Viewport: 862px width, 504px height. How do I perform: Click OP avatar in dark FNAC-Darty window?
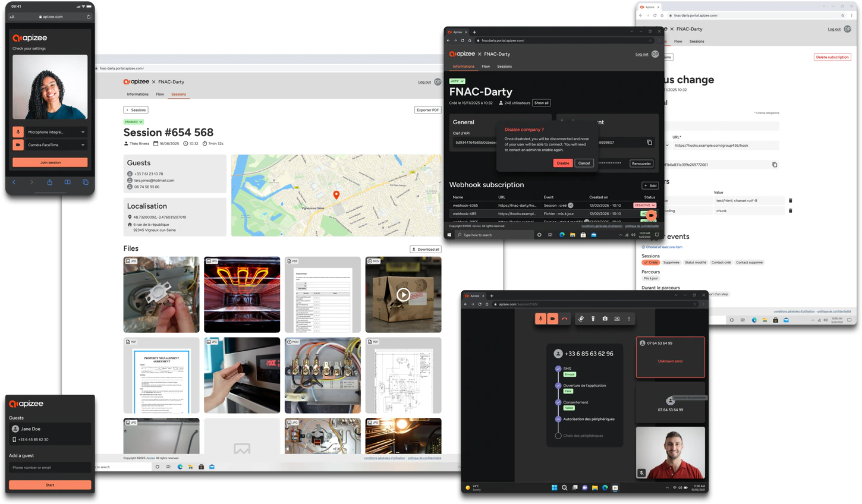click(655, 54)
